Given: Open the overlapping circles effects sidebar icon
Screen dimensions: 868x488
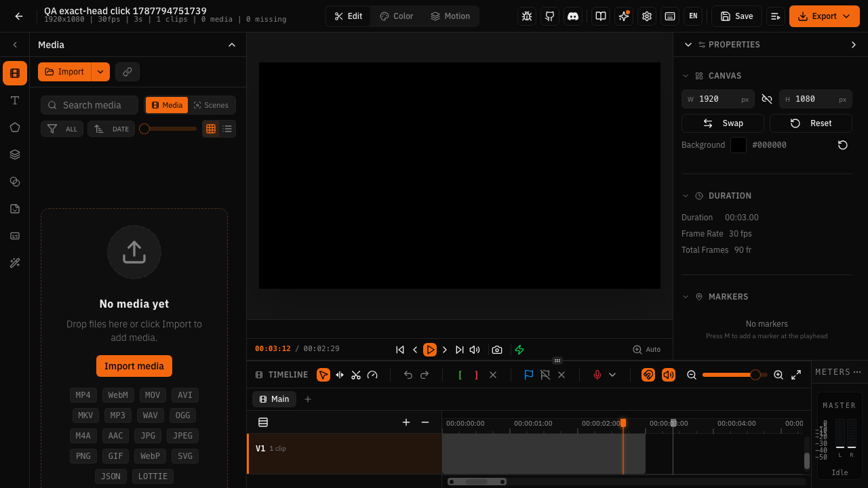Looking at the screenshot, I should (15, 182).
